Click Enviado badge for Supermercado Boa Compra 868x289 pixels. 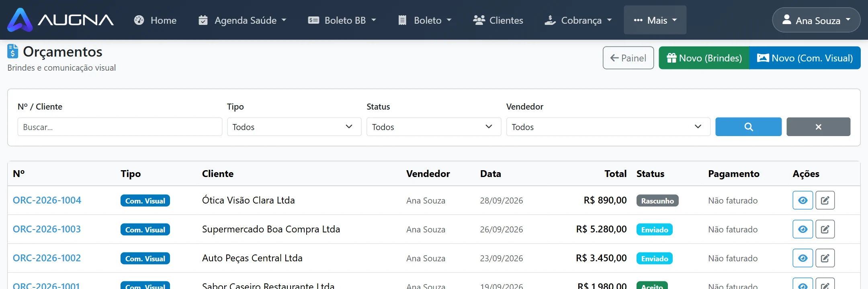click(x=654, y=230)
